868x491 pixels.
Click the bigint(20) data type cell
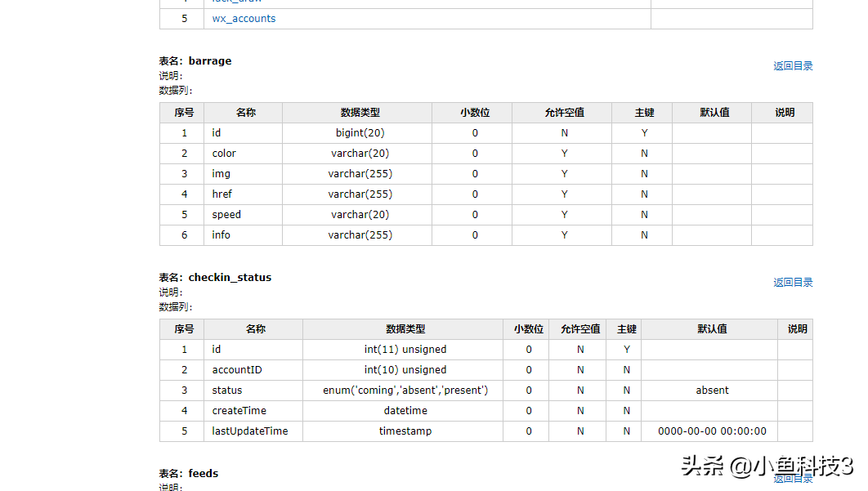[x=357, y=133]
